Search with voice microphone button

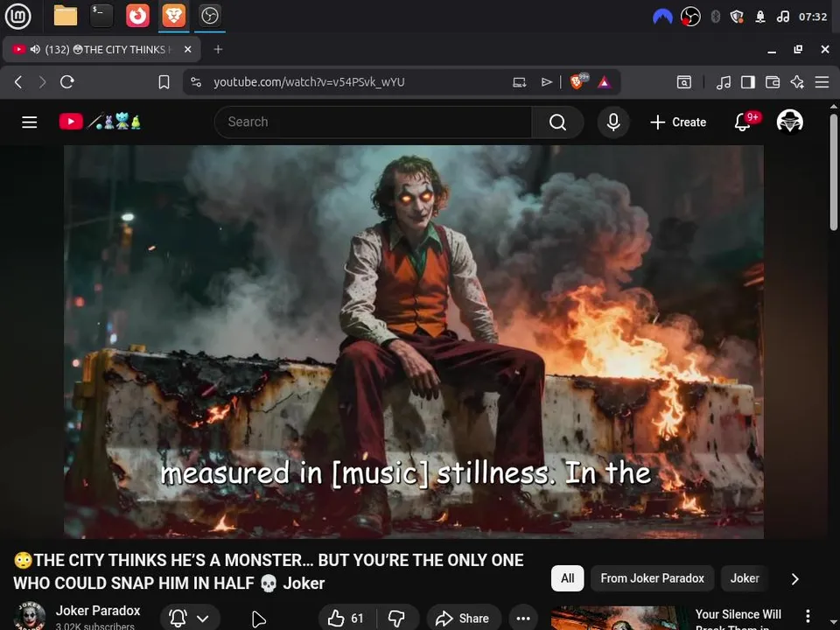[x=613, y=122]
